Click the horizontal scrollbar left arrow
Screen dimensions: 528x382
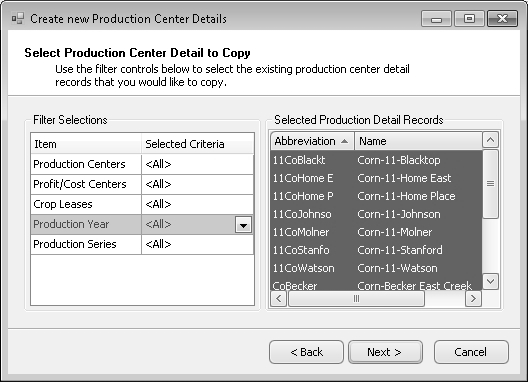[279, 298]
